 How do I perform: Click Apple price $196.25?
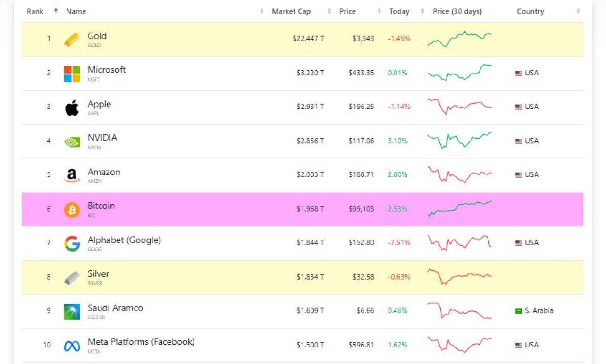coord(362,107)
